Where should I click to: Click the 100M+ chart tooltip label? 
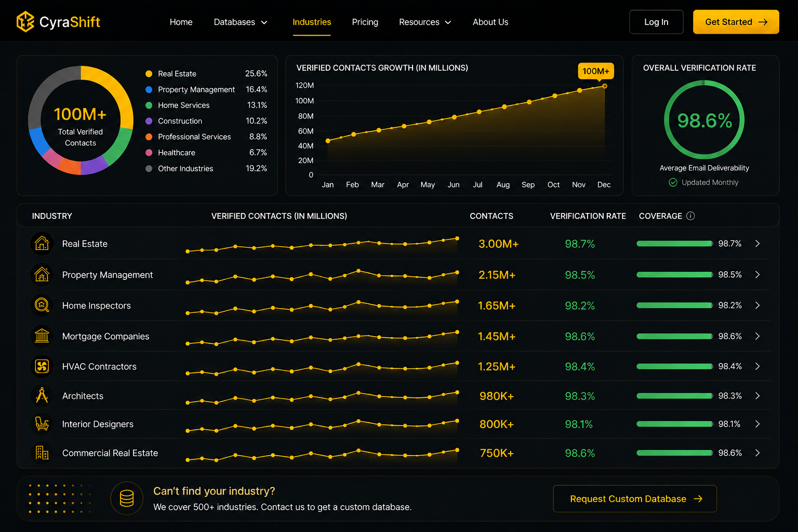tap(596, 71)
